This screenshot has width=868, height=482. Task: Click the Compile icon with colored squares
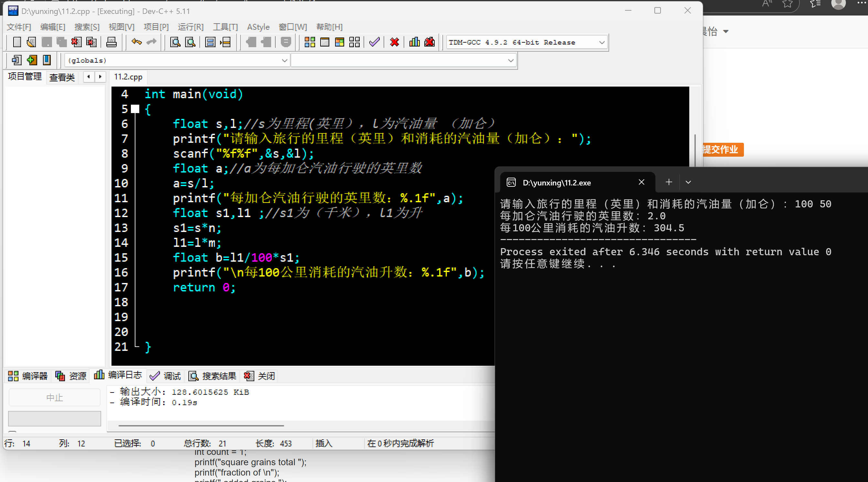pyautogui.click(x=309, y=42)
